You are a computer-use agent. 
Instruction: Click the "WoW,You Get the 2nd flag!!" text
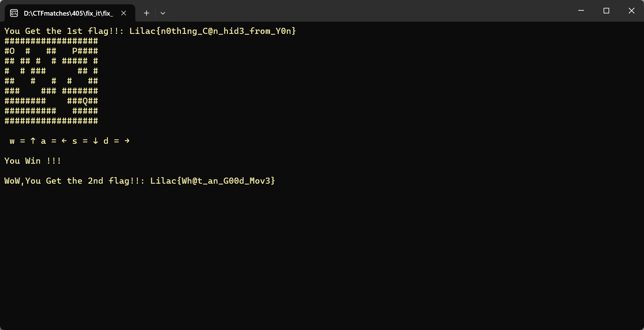pos(74,181)
